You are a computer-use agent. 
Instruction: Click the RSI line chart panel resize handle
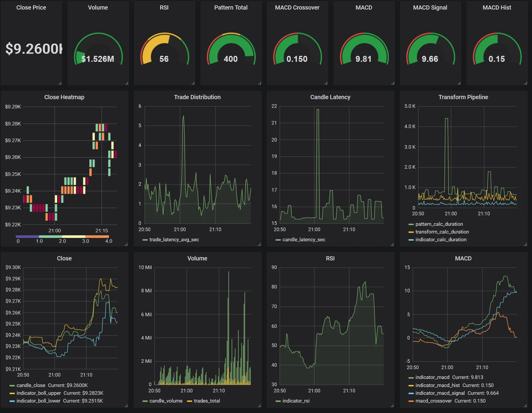point(392,406)
